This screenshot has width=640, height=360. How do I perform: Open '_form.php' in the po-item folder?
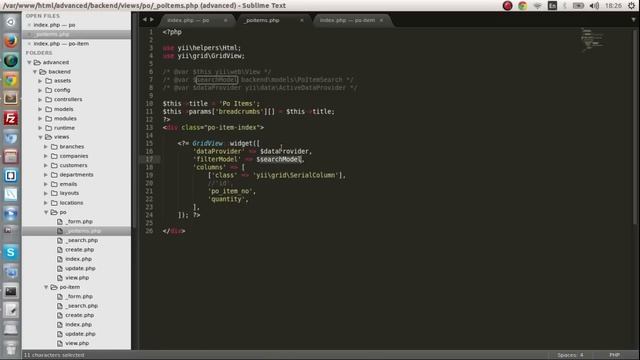point(80,297)
